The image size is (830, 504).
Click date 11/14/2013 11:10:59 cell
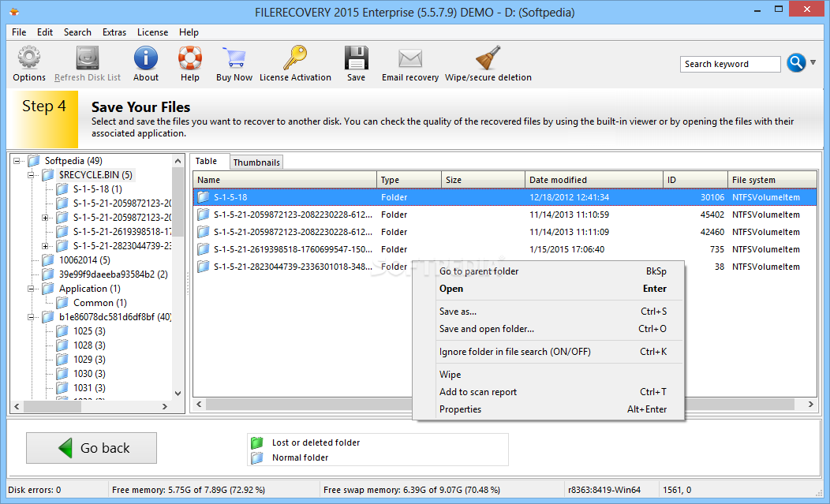pos(569,215)
